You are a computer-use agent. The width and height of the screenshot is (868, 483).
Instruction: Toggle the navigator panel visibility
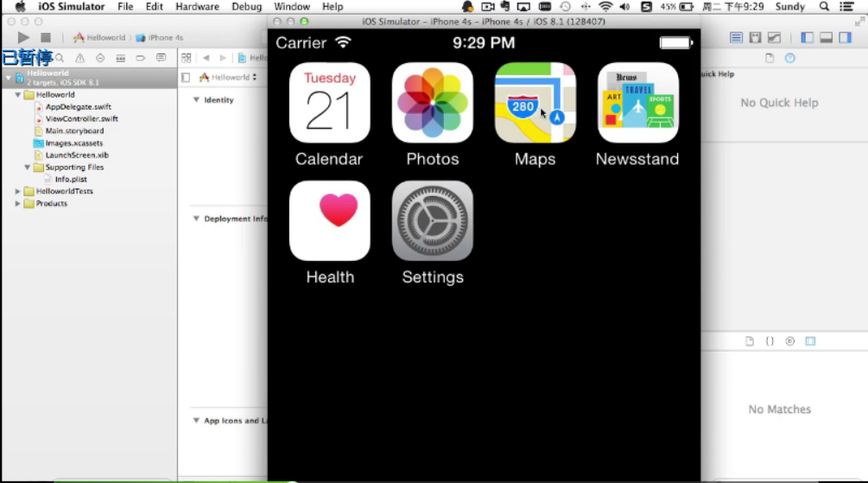point(807,38)
